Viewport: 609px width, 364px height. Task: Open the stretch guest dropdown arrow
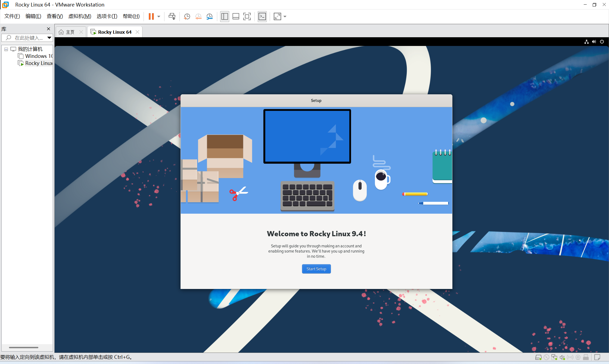(285, 17)
